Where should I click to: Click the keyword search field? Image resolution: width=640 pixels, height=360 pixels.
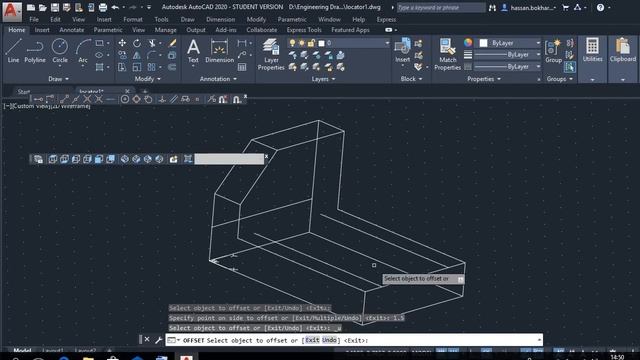click(x=441, y=7)
